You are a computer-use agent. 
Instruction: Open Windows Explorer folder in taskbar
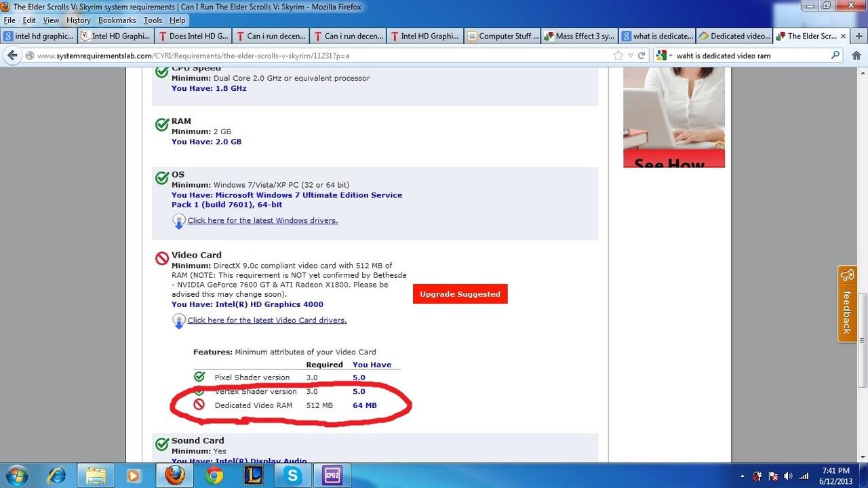click(x=96, y=476)
